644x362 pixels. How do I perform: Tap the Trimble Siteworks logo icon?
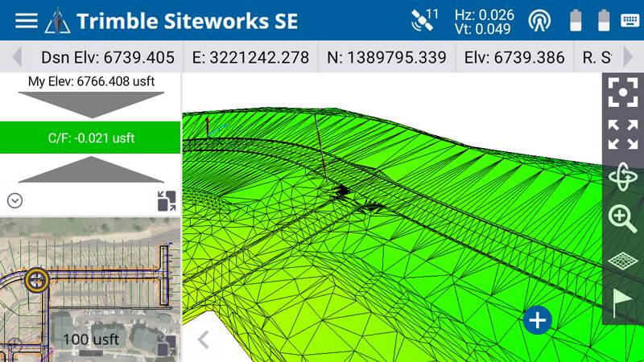tap(57, 21)
